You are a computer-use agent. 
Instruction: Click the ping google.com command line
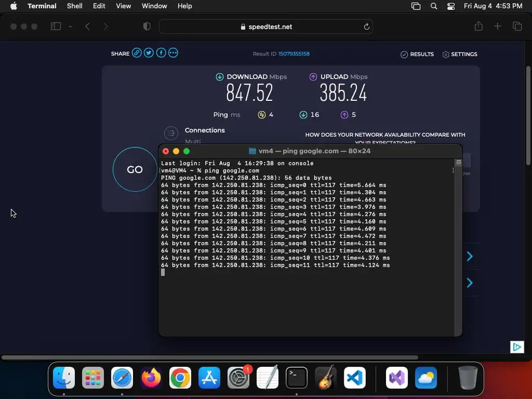(210, 170)
